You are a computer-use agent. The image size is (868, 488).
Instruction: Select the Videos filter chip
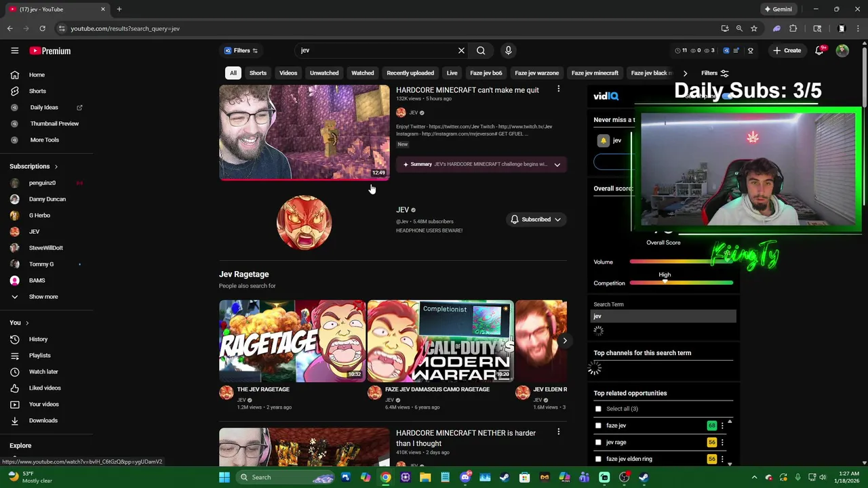(288, 73)
